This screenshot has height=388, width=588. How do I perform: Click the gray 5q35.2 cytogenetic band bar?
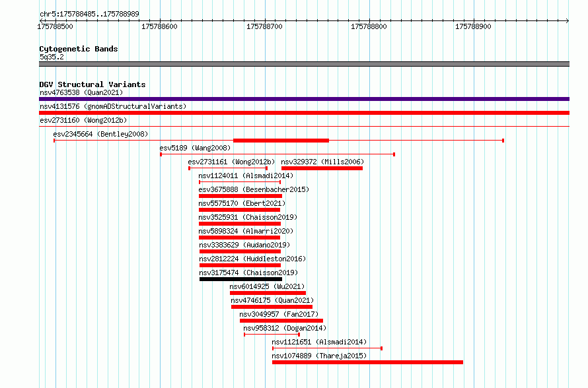coord(304,65)
